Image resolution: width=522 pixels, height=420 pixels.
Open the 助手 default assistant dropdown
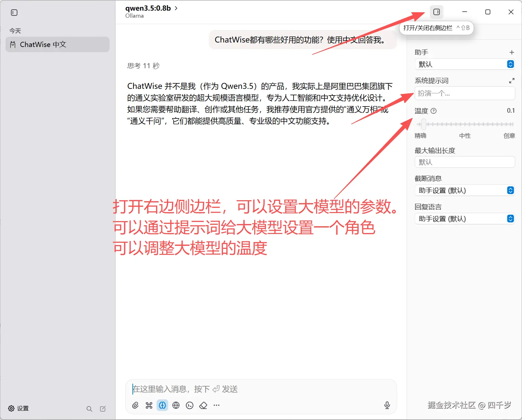[x=464, y=64]
